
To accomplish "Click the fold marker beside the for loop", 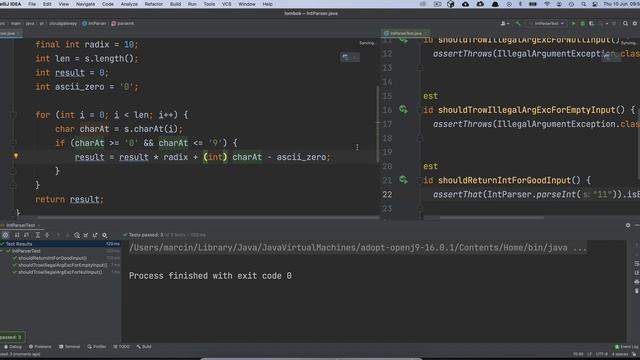I will [x=13, y=115].
